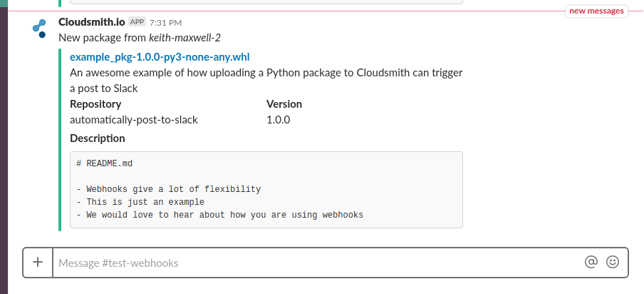Click the 'automatically-post-to-slack' repository value

pos(134,120)
